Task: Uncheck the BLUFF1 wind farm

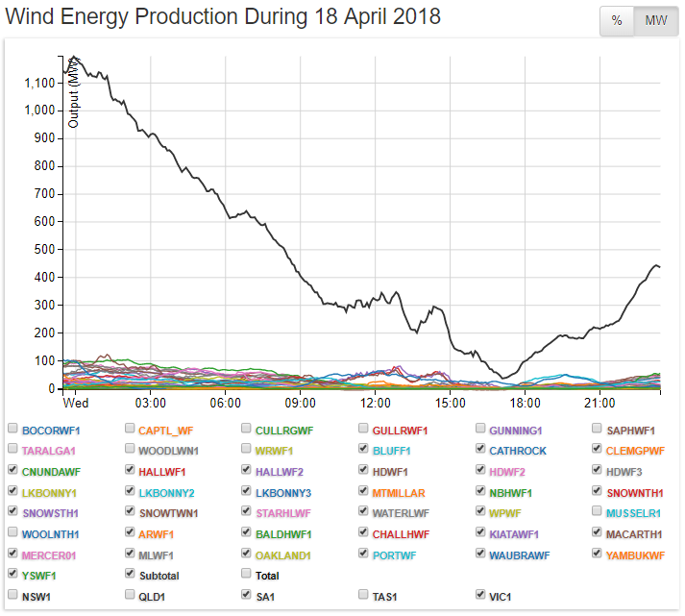Action: pyautogui.click(x=364, y=449)
